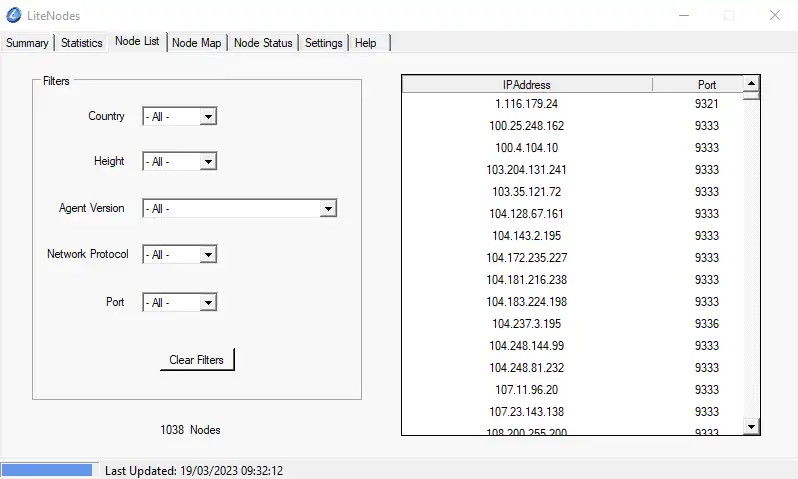Image resolution: width=798 pixels, height=479 pixels.
Task: Select row with IP 103.35.121.72
Action: (573, 191)
